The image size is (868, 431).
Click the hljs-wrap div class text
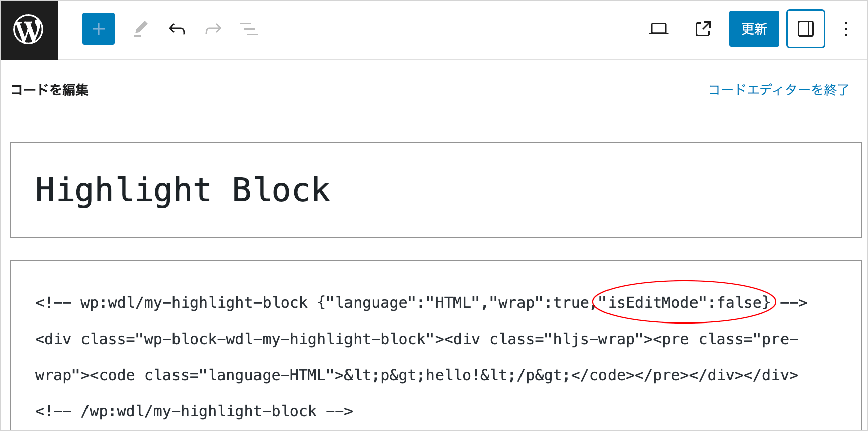coord(594,339)
